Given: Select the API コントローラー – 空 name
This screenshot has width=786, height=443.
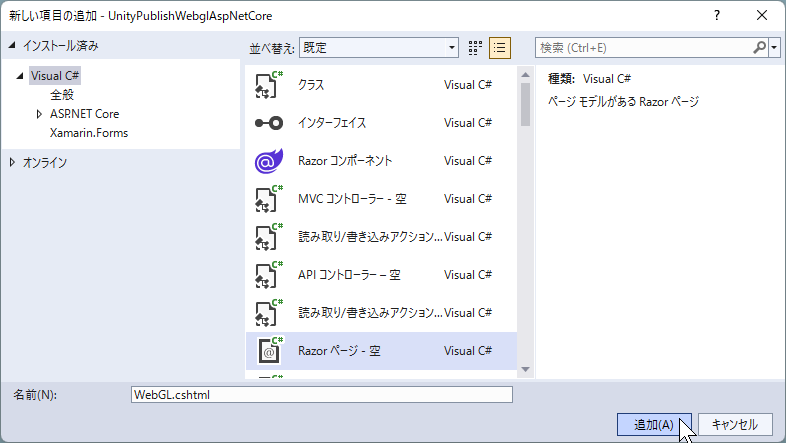Looking at the screenshot, I should click(x=349, y=275).
